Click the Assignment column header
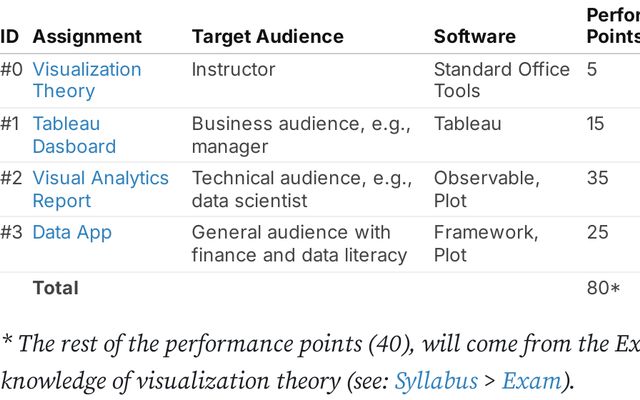Viewport: 640px width, 400px height. click(x=87, y=37)
